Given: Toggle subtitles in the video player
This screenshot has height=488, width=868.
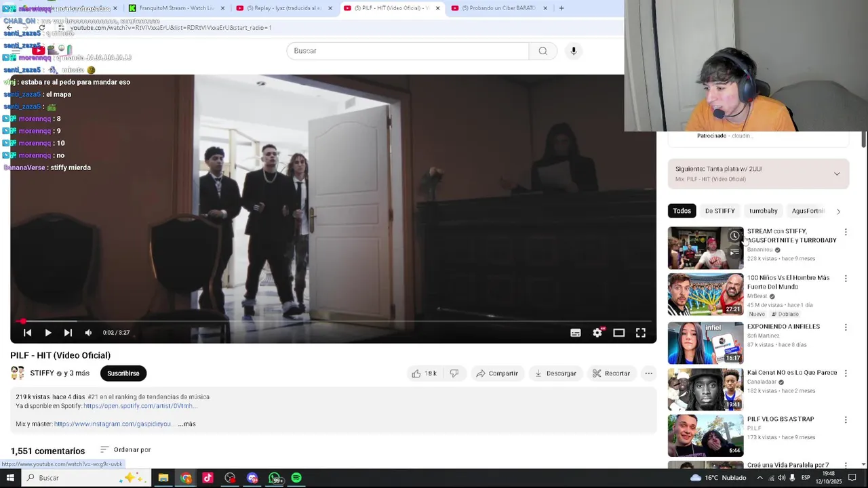Looking at the screenshot, I should [575, 333].
